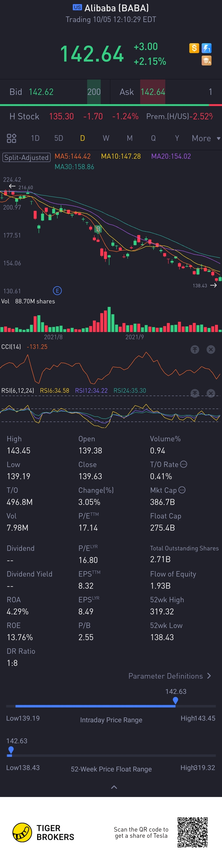Tap the QR code image

coord(193,832)
